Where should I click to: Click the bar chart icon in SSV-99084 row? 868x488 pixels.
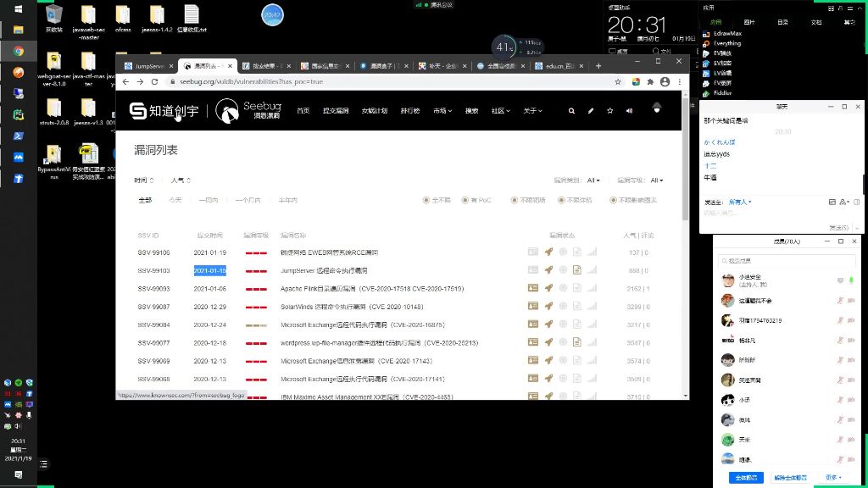593,324
